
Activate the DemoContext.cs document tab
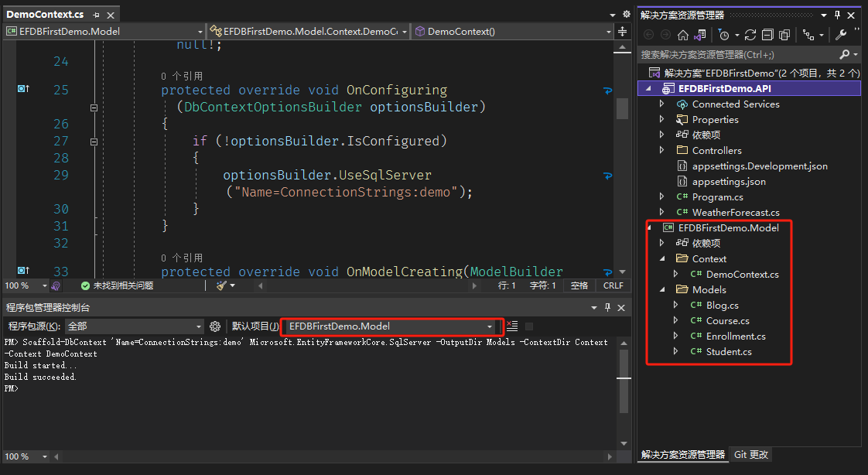click(46, 15)
